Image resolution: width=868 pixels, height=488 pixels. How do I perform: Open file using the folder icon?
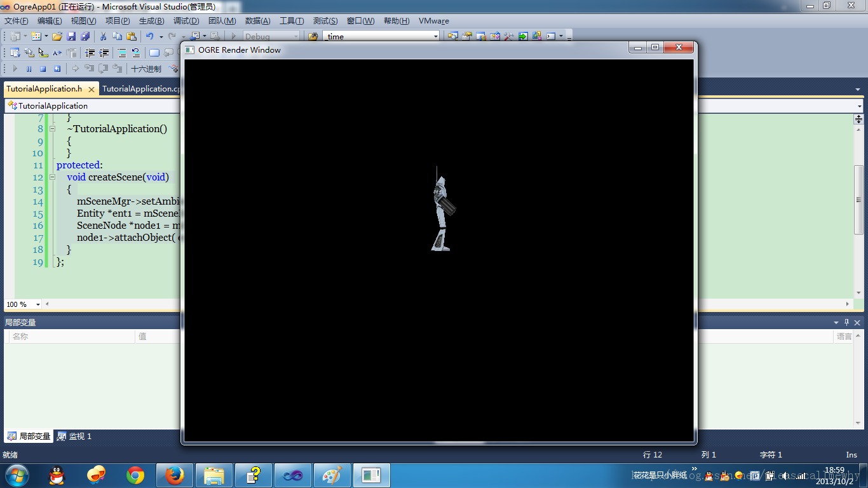click(57, 36)
